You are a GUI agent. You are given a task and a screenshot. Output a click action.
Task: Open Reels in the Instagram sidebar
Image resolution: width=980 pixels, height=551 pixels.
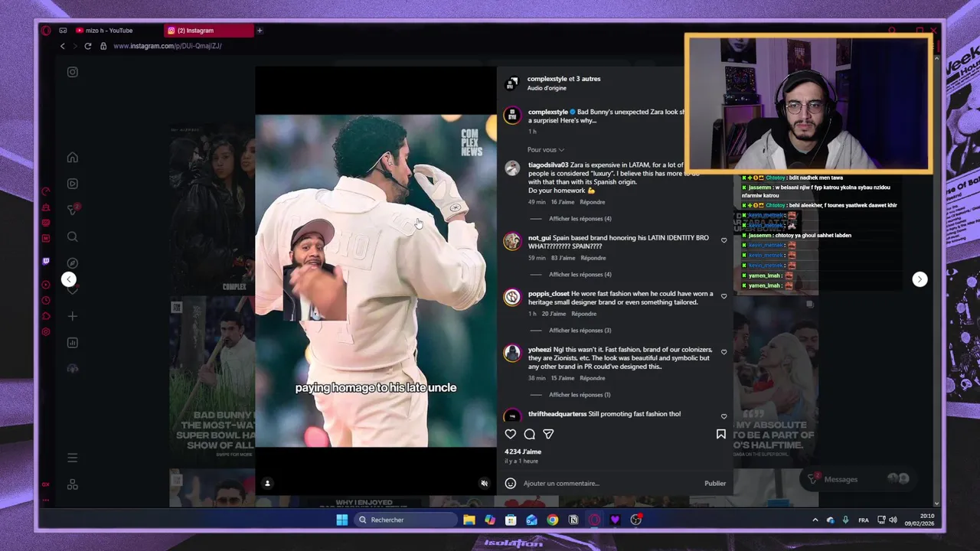[73, 184]
